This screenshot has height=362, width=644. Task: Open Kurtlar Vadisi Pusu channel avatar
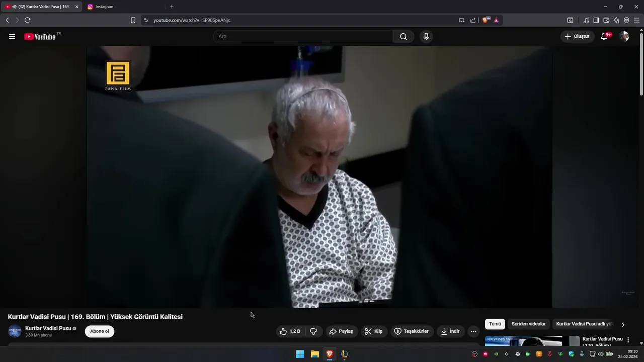pyautogui.click(x=15, y=331)
